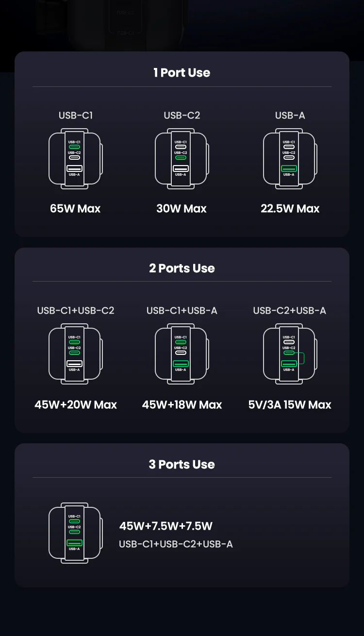Select the charger diagram above 45W+20W Max
This screenshot has width=364, height=636.
75,354
